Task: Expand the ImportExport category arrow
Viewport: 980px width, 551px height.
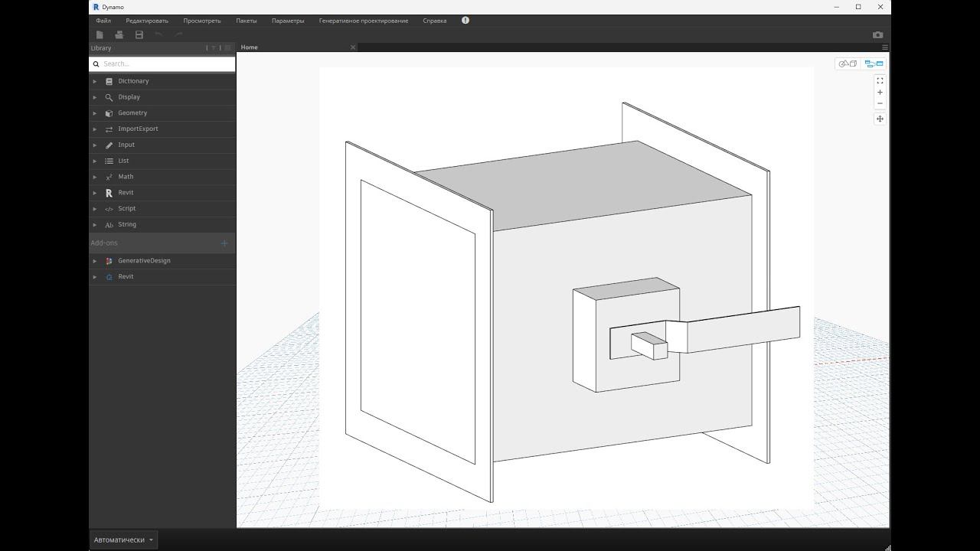Action: (x=95, y=129)
